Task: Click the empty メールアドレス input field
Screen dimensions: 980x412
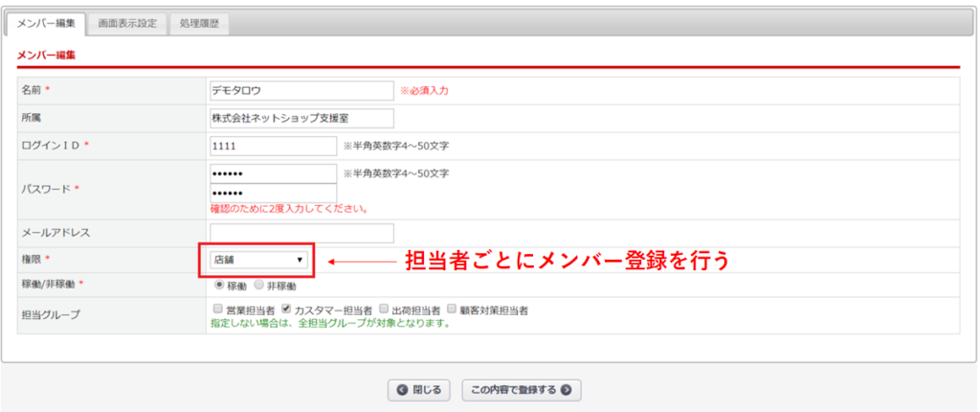Action: pos(302,233)
